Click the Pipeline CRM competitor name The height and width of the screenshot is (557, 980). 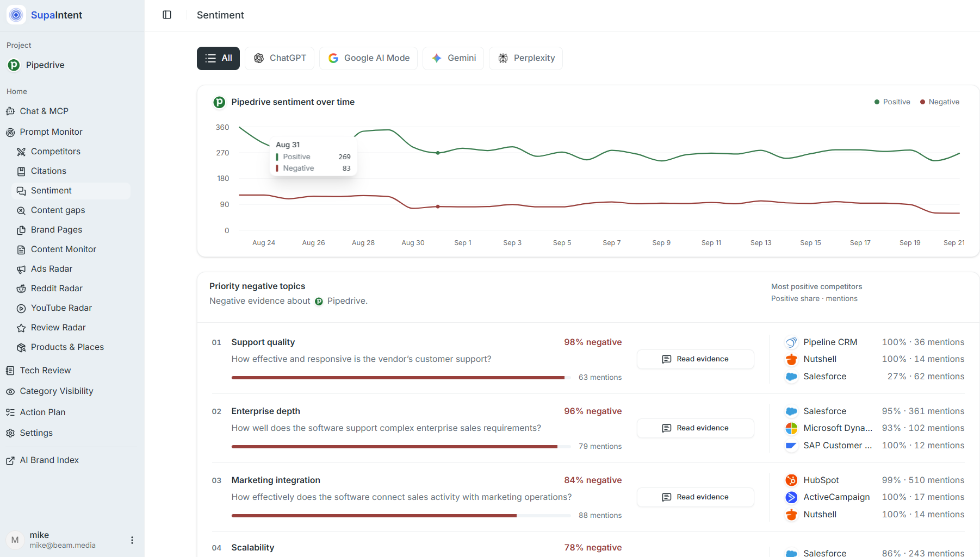click(830, 342)
